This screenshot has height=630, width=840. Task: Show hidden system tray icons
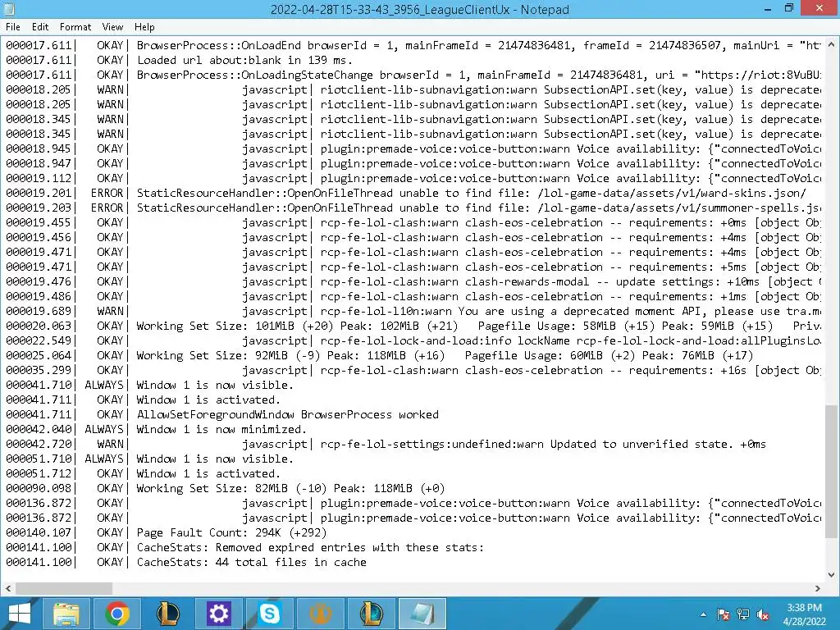click(x=703, y=614)
